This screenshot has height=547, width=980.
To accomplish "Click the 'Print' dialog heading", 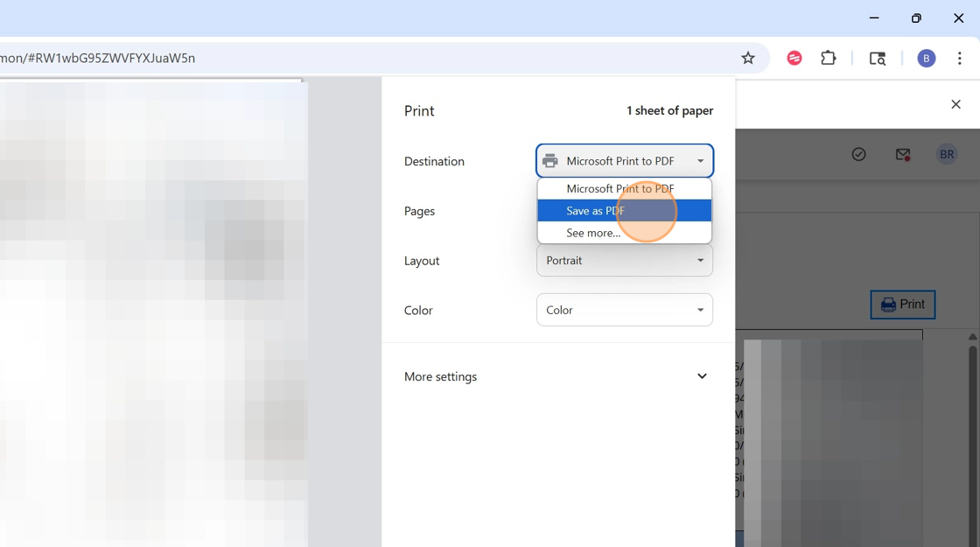I will 419,111.
